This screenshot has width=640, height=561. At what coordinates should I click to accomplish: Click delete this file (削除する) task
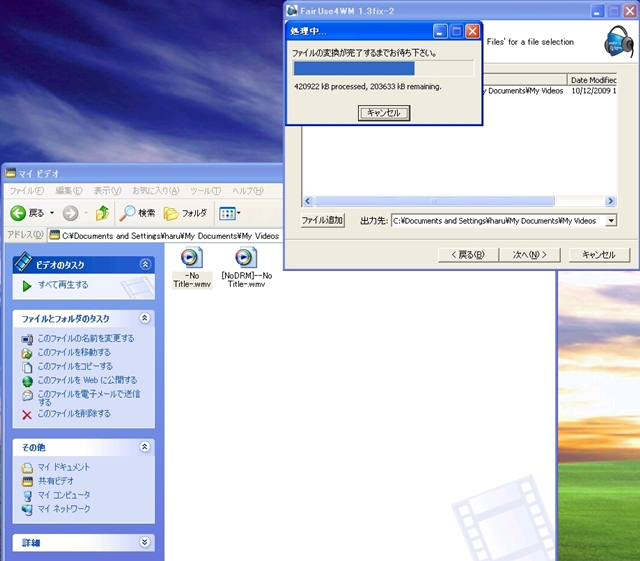click(x=74, y=413)
